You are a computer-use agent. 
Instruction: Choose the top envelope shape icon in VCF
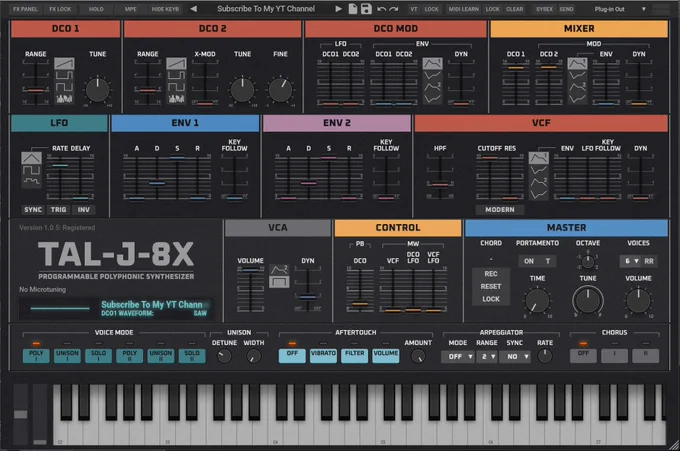(538, 158)
